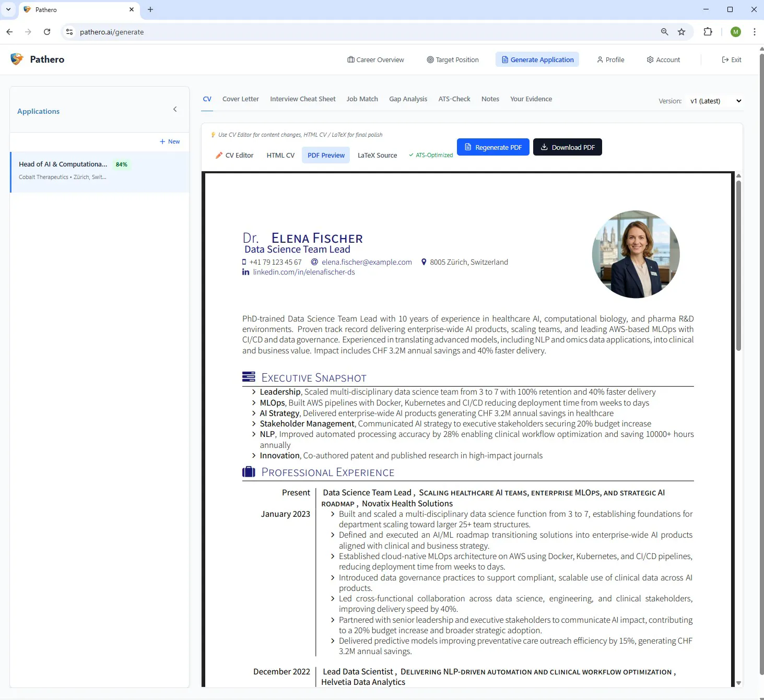Click Regenerate PDF button
Viewport: 764px width, 700px height.
(x=493, y=147)
